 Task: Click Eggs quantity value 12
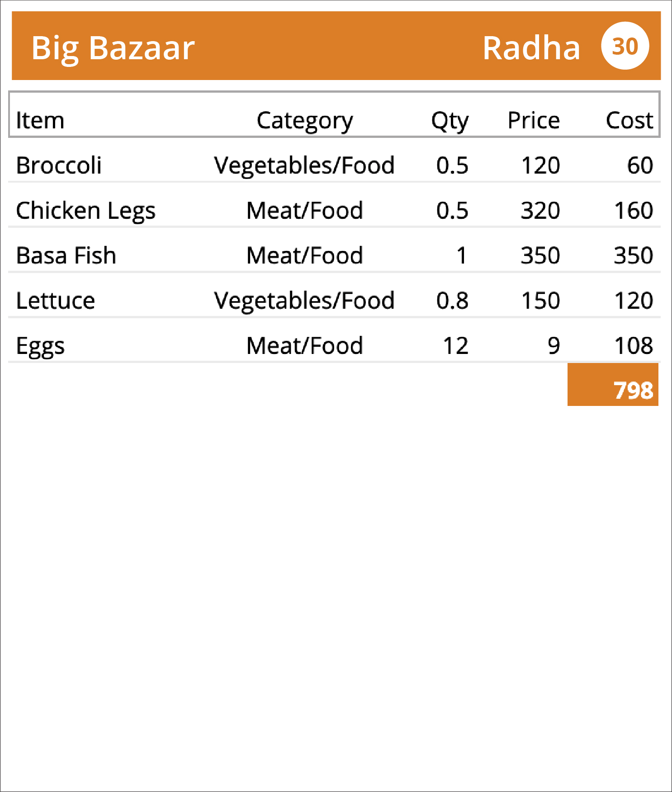[x=456, y=346]
